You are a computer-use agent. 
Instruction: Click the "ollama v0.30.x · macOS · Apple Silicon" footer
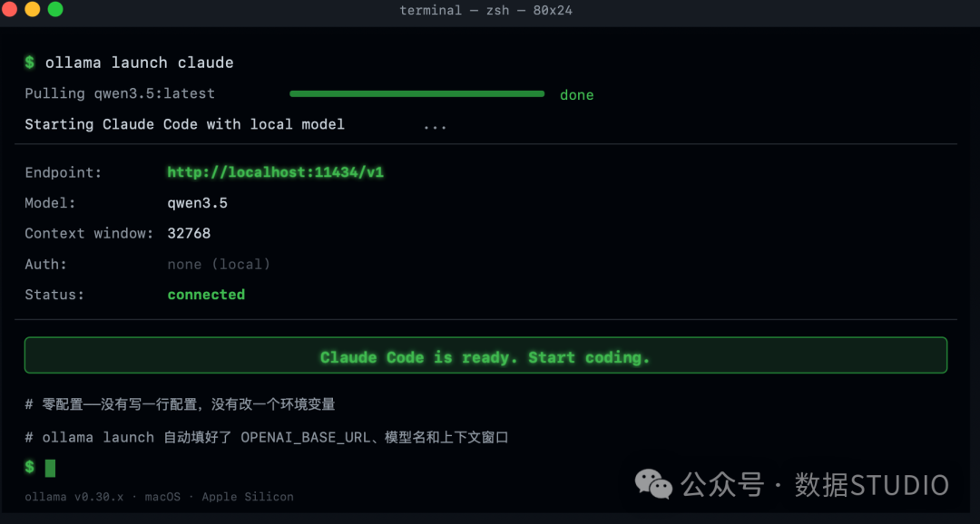coord(159,497)
